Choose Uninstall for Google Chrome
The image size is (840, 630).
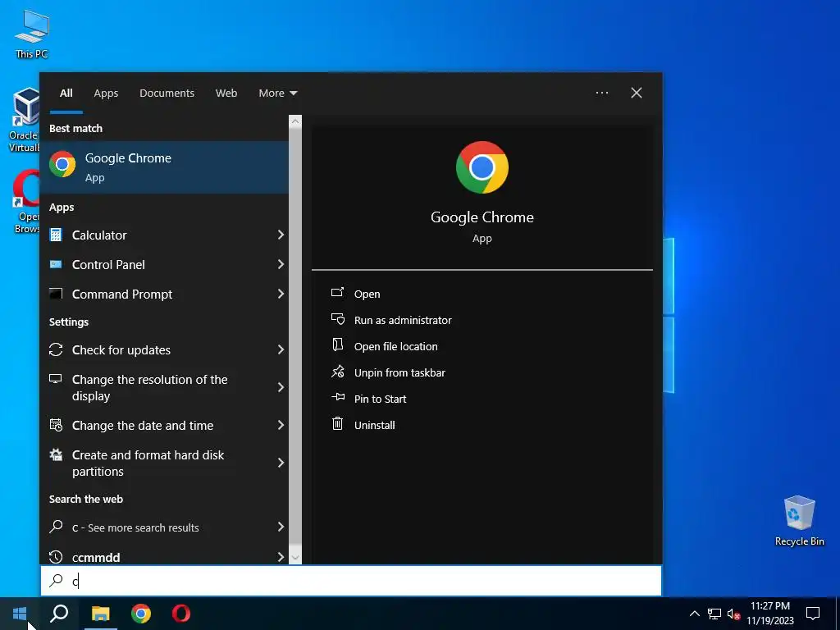pos(374,426)
